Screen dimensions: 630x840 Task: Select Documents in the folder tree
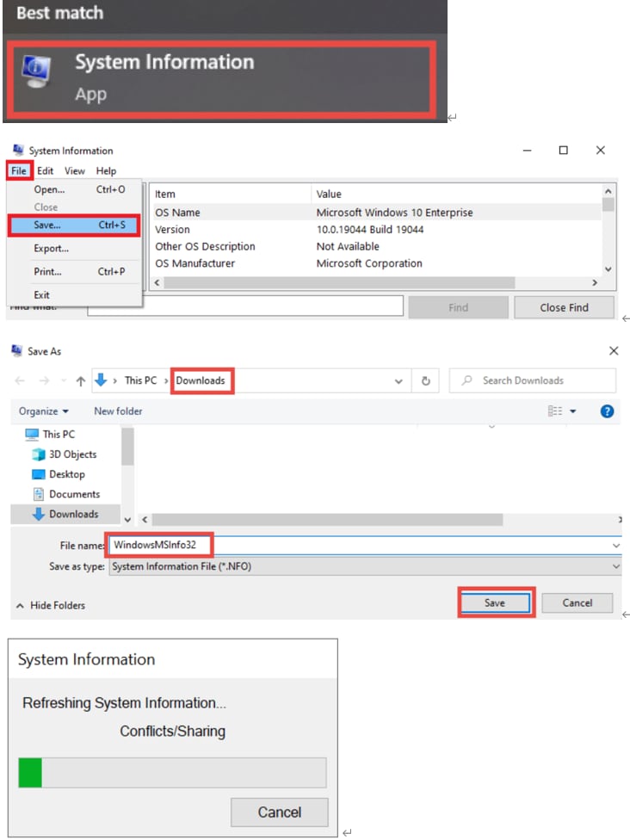point(75,494)
